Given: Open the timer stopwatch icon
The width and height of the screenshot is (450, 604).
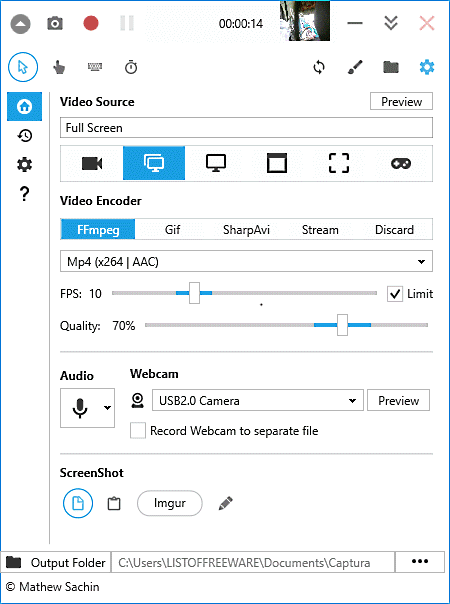Looking at the screenshot, I should pyautogui.click(x=131, y=67).
